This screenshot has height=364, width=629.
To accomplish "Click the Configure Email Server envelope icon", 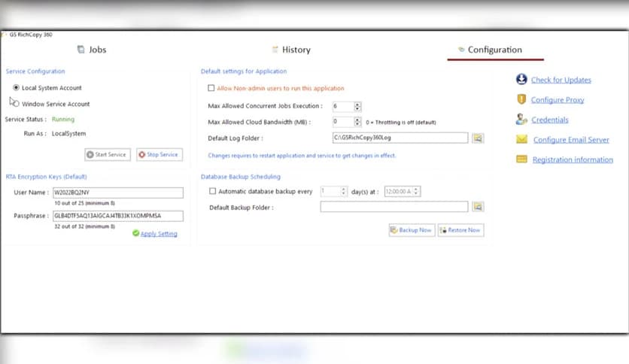I will click(521, 139).
